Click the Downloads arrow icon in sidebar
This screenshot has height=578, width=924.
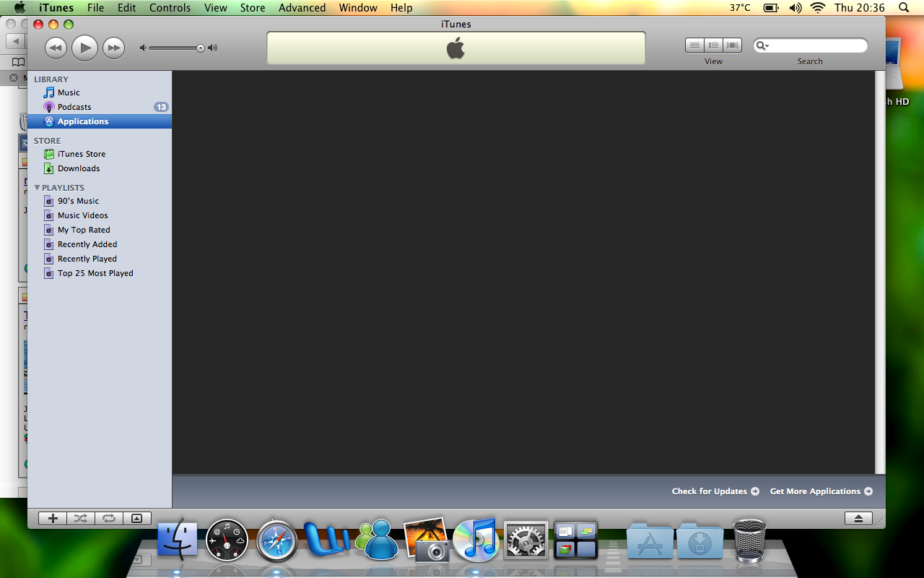(49, 168)
